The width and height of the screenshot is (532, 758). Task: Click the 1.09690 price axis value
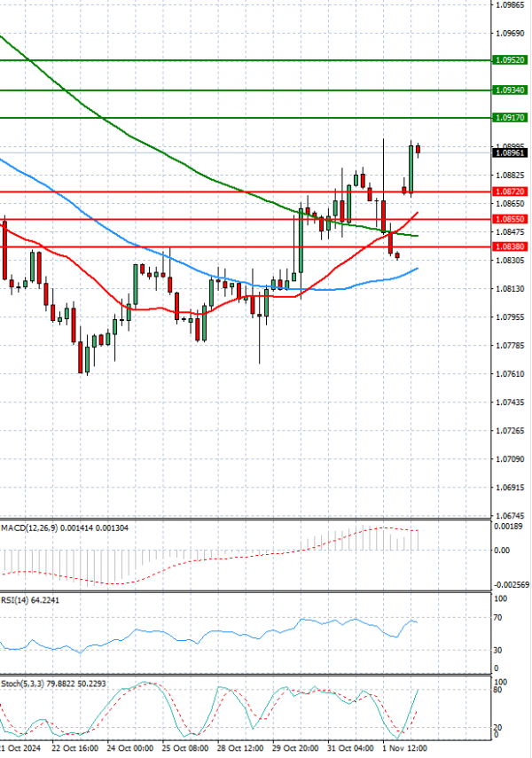pyautogui.click(x=510, y=34)
